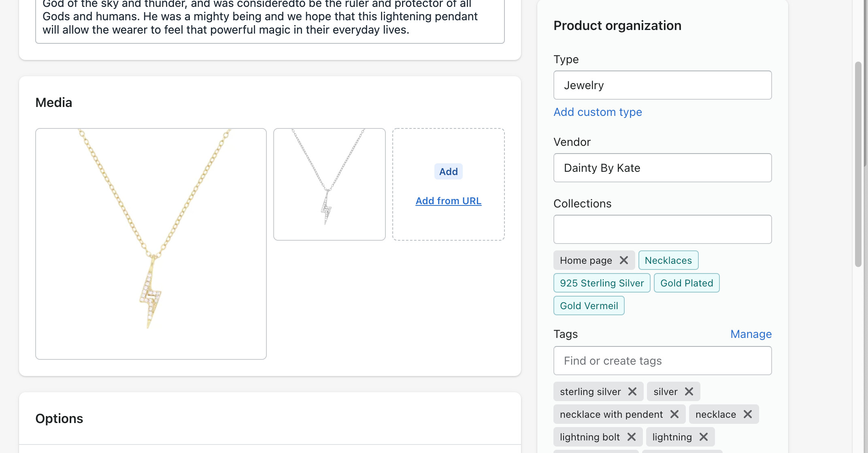The width and height of the screenshot is (868, 453).
Task: Select the gold lightning necklace image
Action: [x=151, y=244]
